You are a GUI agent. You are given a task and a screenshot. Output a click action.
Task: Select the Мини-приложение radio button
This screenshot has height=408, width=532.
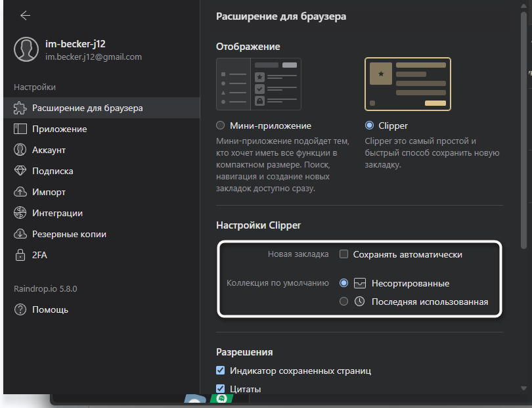click(221, 125)
